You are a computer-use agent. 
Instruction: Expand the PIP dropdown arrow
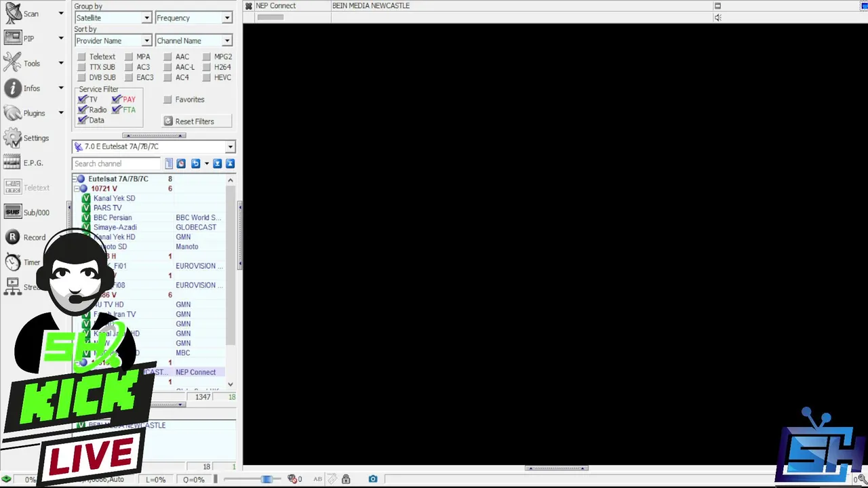pyautogui.click(x=61, y=39)
